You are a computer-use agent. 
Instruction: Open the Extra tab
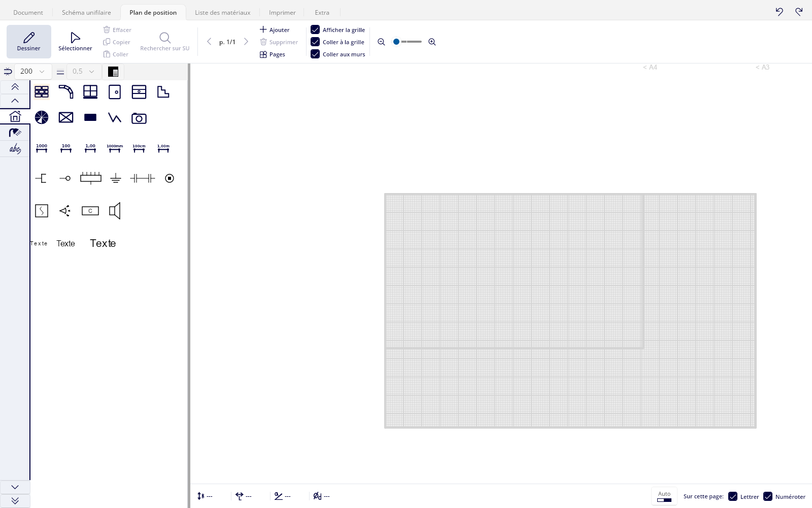point(322,12)
